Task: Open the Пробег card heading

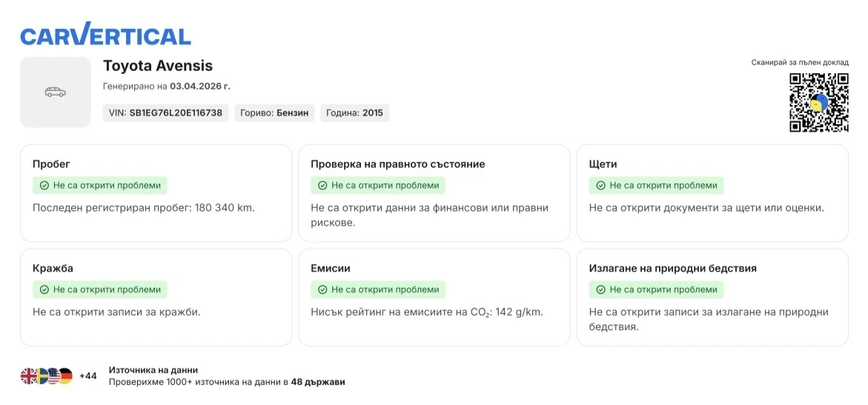Action: click(x=51, y=164)
